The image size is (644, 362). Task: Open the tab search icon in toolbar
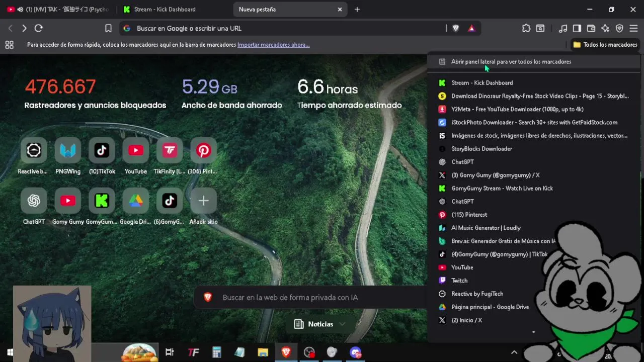point(540,28)
